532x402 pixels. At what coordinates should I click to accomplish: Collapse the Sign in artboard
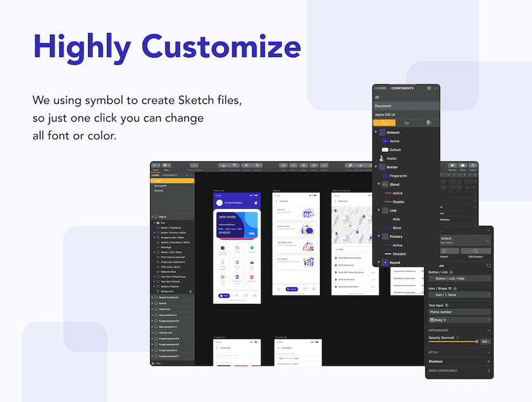click(153, 217)
